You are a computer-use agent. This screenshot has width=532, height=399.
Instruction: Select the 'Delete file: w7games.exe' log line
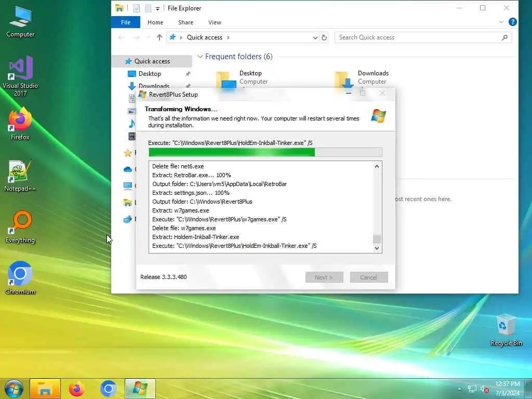point(184,228)
